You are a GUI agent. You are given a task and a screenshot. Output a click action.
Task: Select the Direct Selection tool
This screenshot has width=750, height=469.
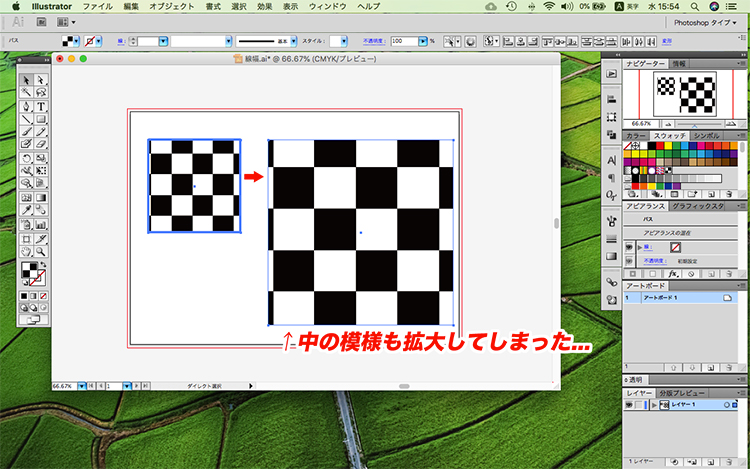click(41, 80)
